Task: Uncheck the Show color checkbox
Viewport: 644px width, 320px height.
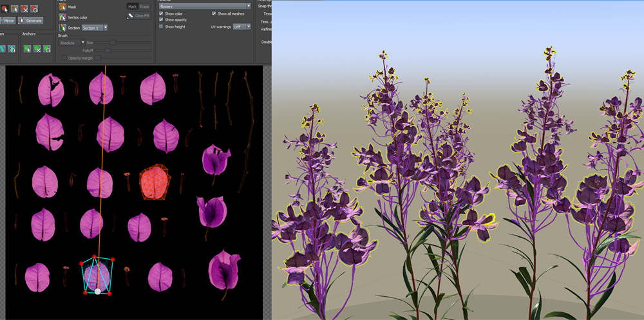Action: pos(162,14)
